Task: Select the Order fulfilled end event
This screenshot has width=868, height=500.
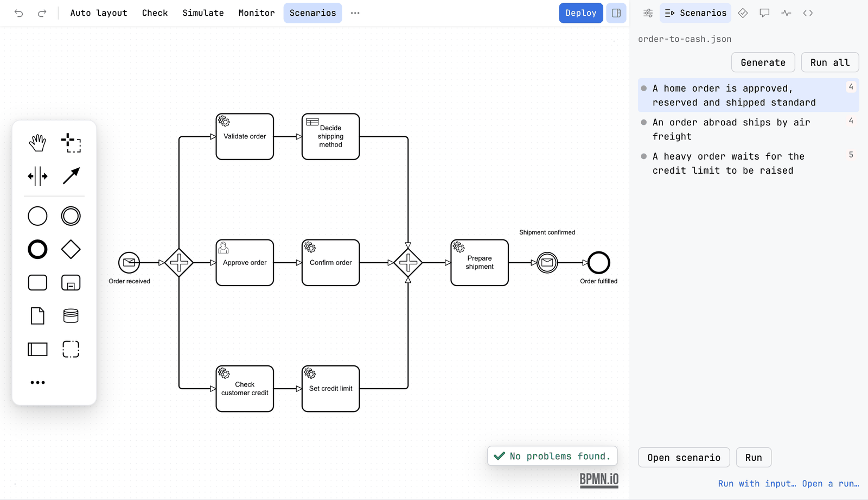Action: [x=599, y=263]
